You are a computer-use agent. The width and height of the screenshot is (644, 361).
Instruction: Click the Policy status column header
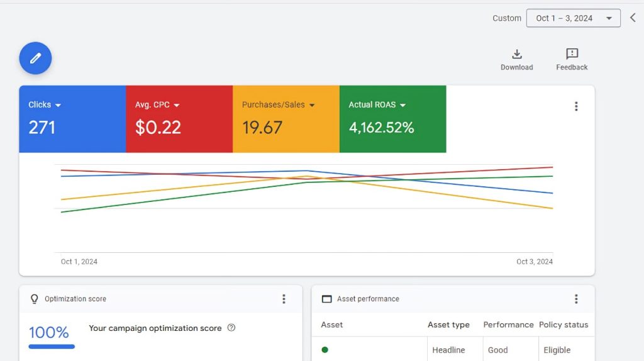click(563, 325)
